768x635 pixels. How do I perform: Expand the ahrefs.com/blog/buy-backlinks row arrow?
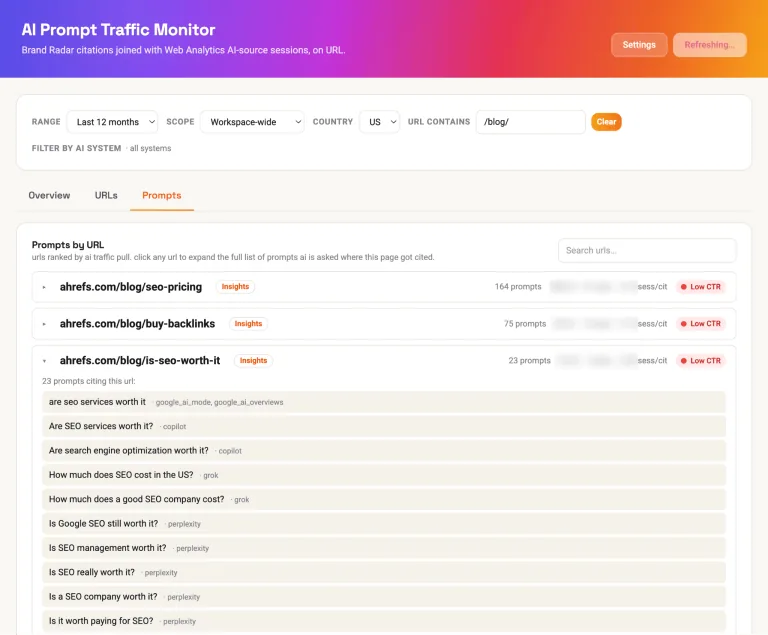[44, 324]
